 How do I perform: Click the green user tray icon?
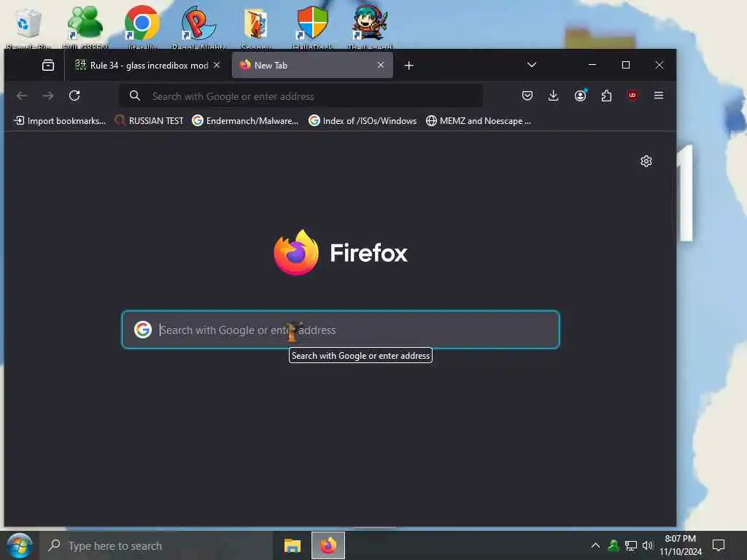[x=614, y=545]
